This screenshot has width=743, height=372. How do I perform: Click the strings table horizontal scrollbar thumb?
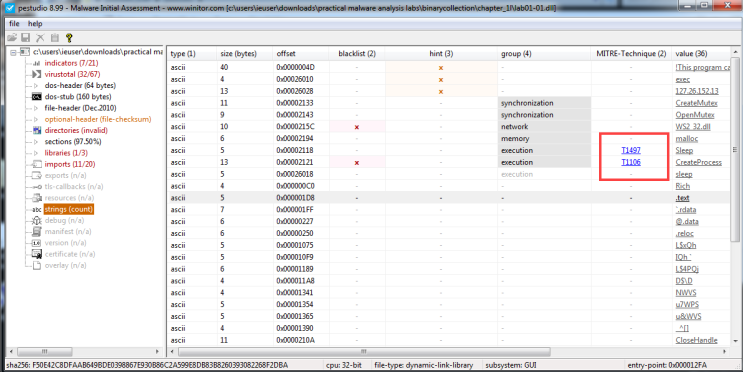(364, 352)
